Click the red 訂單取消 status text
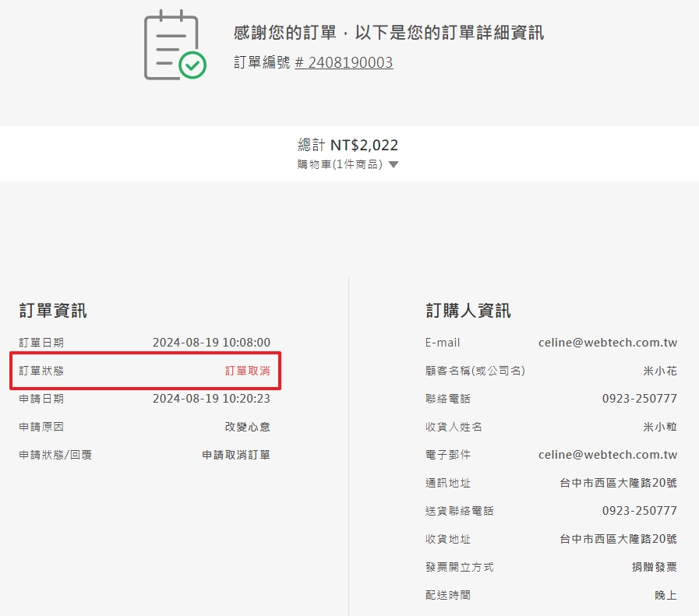Viewport: 699px width, 616px height. pos(248,371)
